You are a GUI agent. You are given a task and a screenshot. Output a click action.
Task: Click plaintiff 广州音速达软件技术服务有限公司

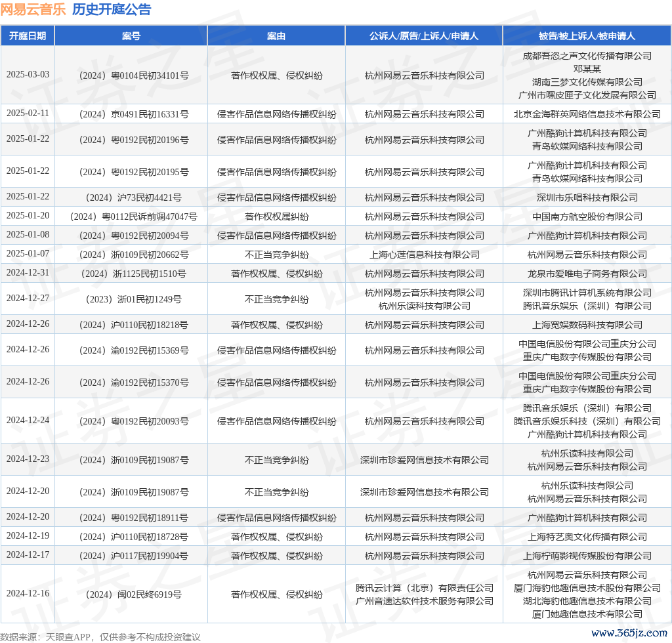point(425,602)
